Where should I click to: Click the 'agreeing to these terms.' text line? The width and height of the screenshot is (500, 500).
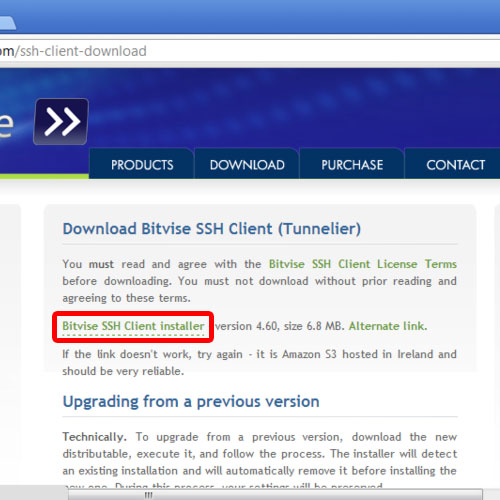pos(126,298)
